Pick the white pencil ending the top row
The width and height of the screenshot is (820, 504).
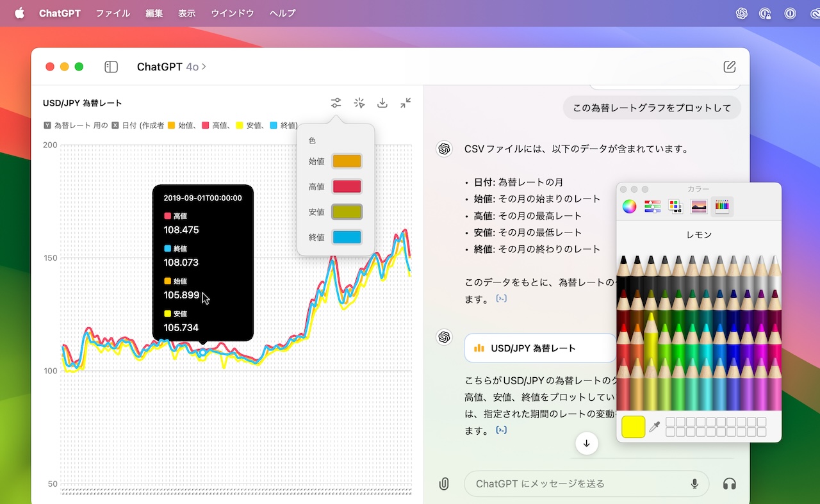(775, 272)
